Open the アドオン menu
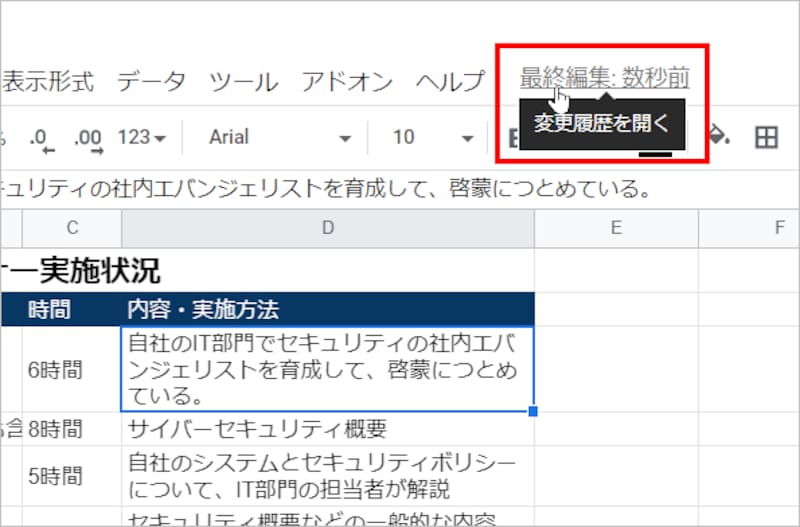Screen dimensions: 800x527 (x=347, y=82)
